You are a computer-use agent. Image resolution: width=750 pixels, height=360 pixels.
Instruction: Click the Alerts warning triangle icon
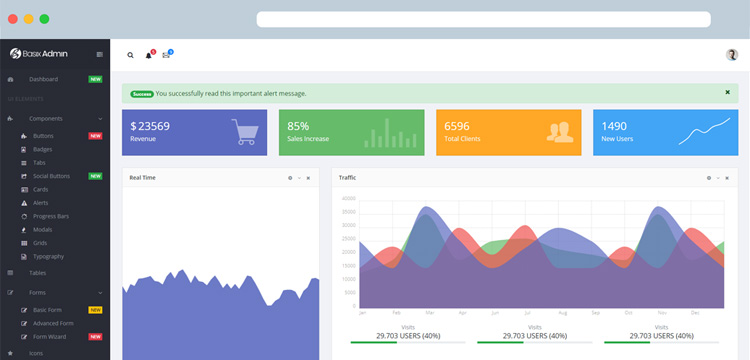pyautogui.click(x=24, y=203)
